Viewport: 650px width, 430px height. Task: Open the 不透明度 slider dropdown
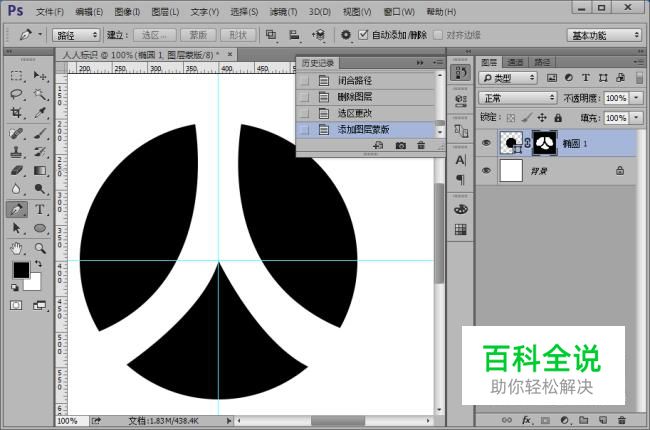click(x=637, y=98)
